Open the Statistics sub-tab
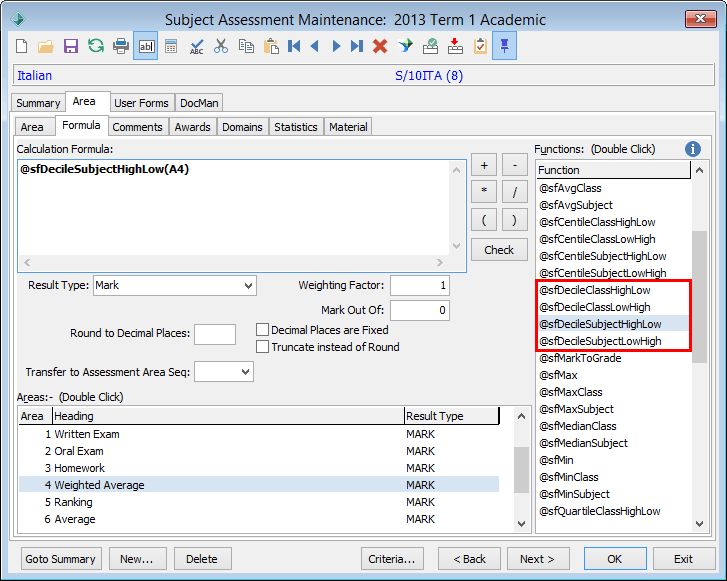The image size is (727, 581). tap(296, 127)
